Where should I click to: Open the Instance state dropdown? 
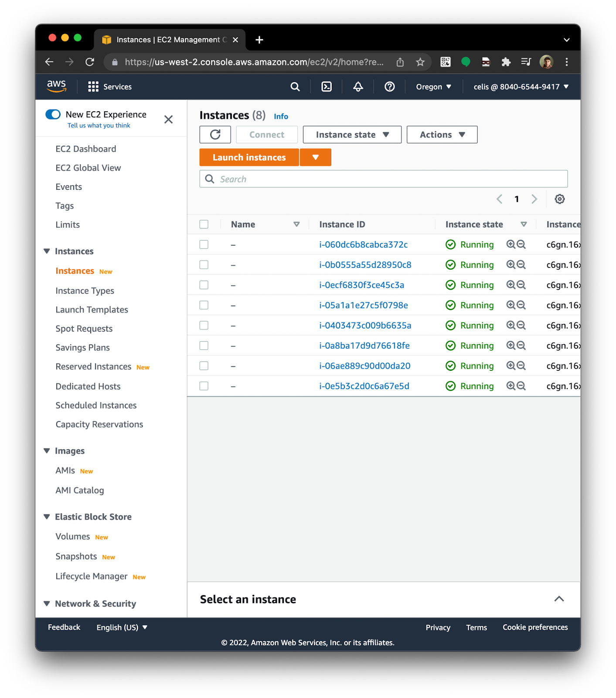(352, 134)
